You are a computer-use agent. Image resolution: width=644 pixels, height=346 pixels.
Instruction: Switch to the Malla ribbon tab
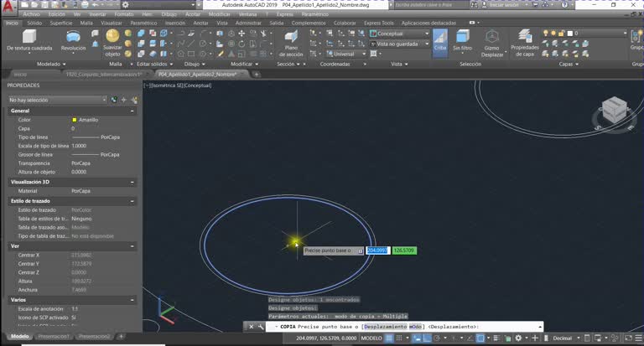[x=86, y=23]
